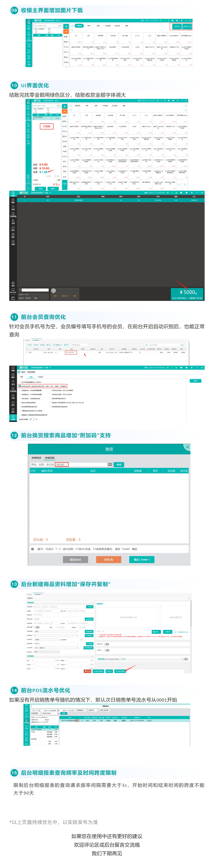Click 已结账 stamp button in second cashier screenshot
The image size is (218, 868).
pos(47,126)
